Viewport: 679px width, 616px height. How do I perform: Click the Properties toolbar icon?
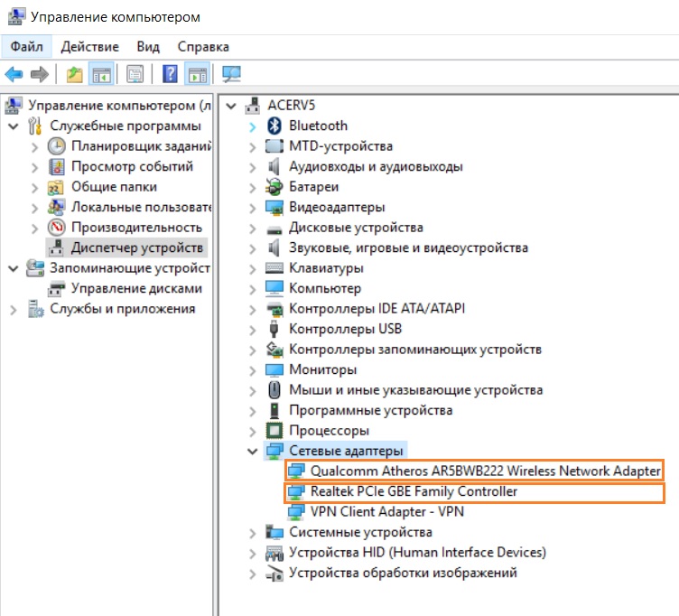135,74
